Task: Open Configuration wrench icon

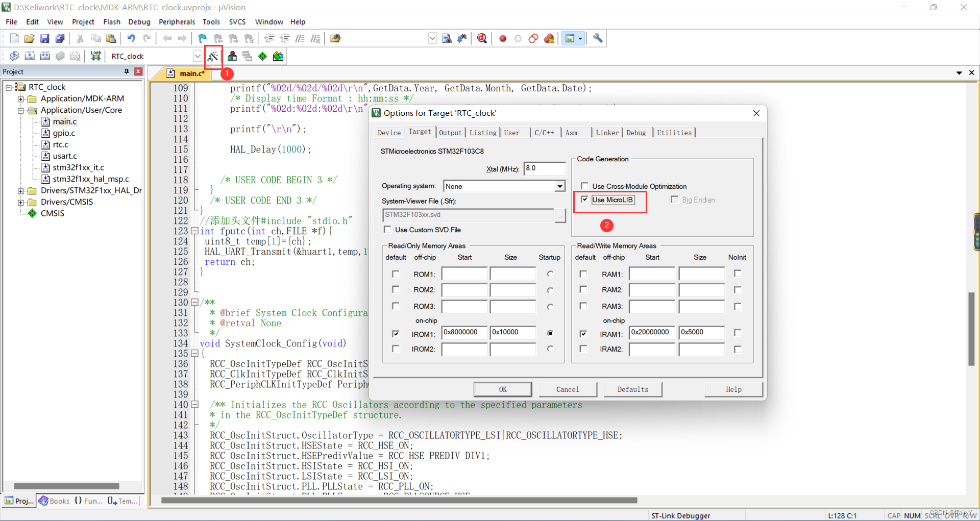Action: [x=598, y=38]
